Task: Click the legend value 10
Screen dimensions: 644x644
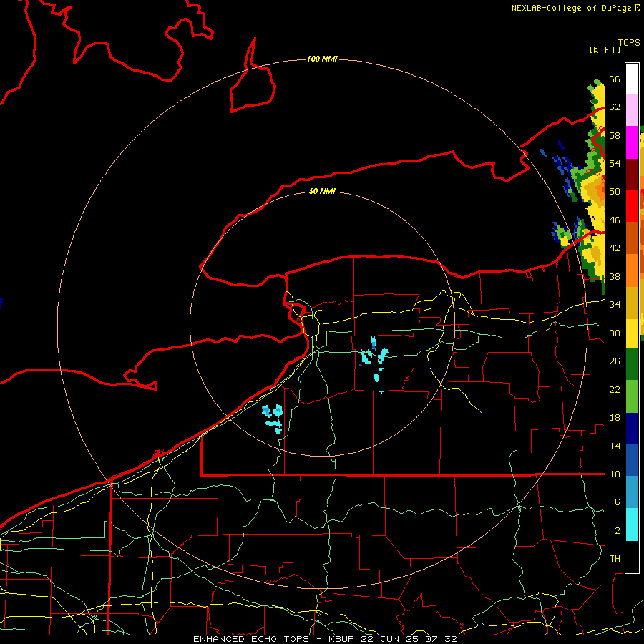Action: pos(615,474)
